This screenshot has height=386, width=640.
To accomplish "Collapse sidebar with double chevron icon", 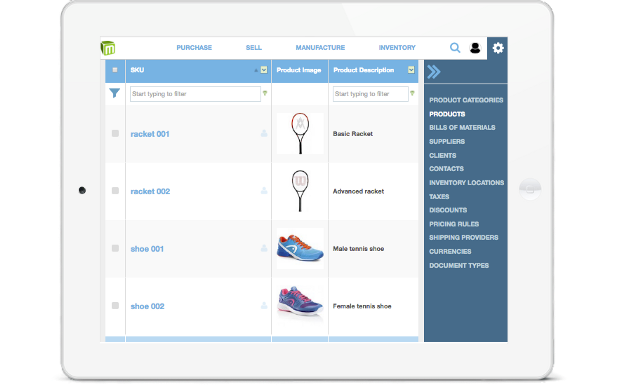I will click(x=433, y=72).
